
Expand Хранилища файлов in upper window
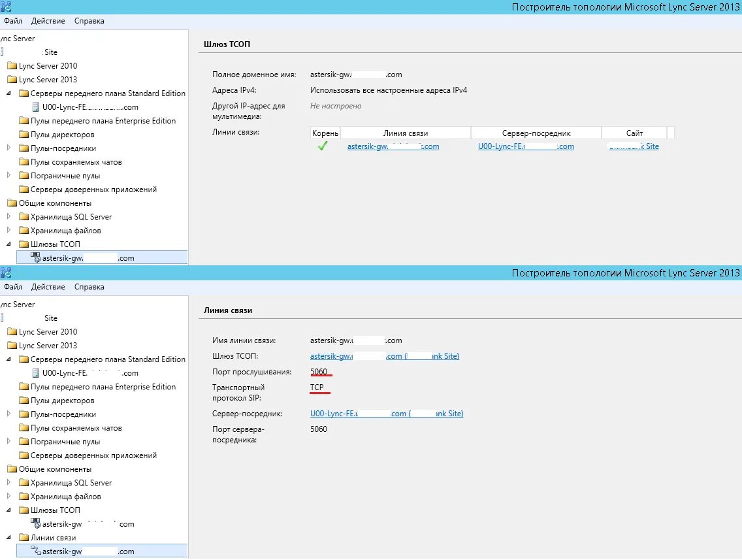click(x=8, y=230)
